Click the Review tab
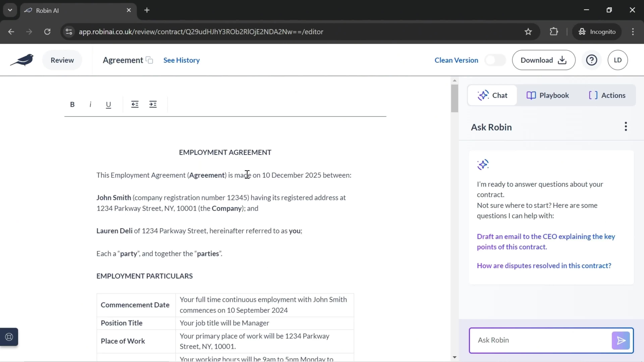This screenshot has height=362, width=644. (x=62, y=60)
